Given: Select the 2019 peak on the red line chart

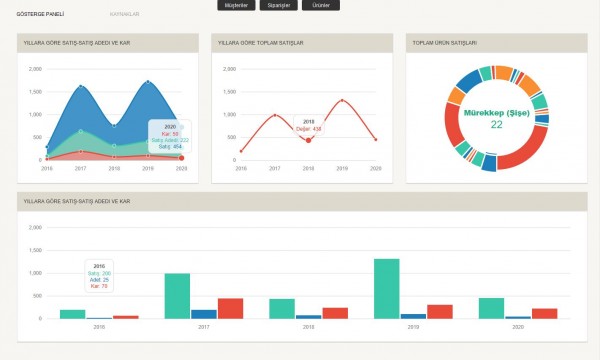Looking at the screenshot, I should [342, 100].
